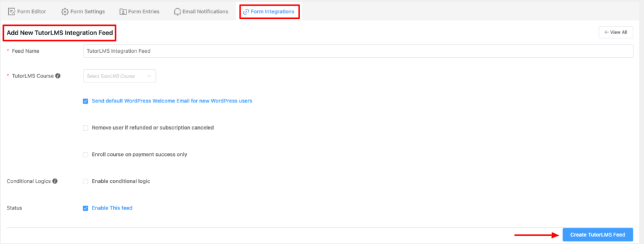Tick the Enable conditional logic checkbox

86,181
